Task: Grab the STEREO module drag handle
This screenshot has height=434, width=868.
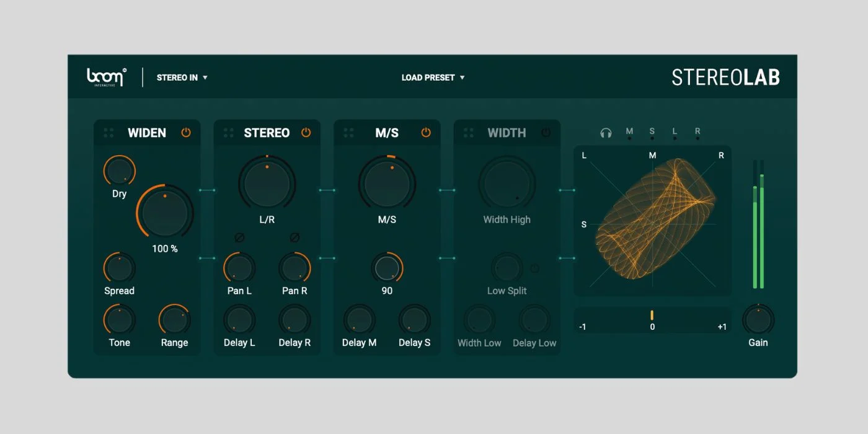Action: point(229,133)
